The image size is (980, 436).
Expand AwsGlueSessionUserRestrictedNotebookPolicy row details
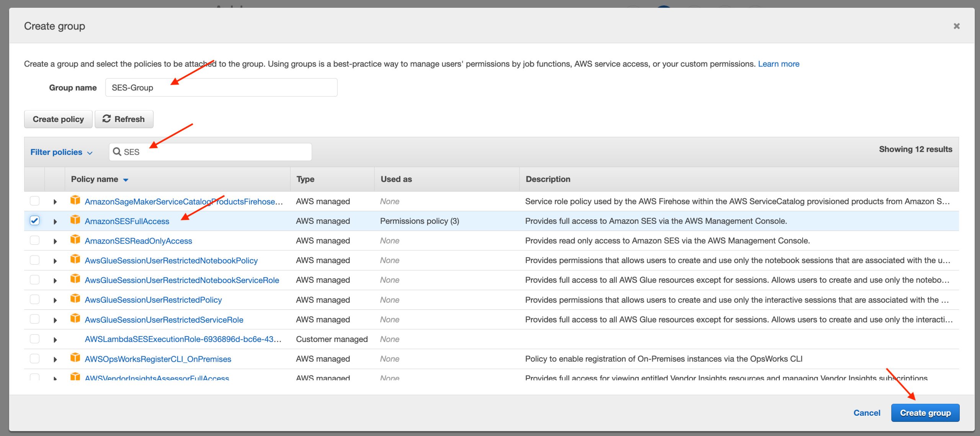coord(55,261)
